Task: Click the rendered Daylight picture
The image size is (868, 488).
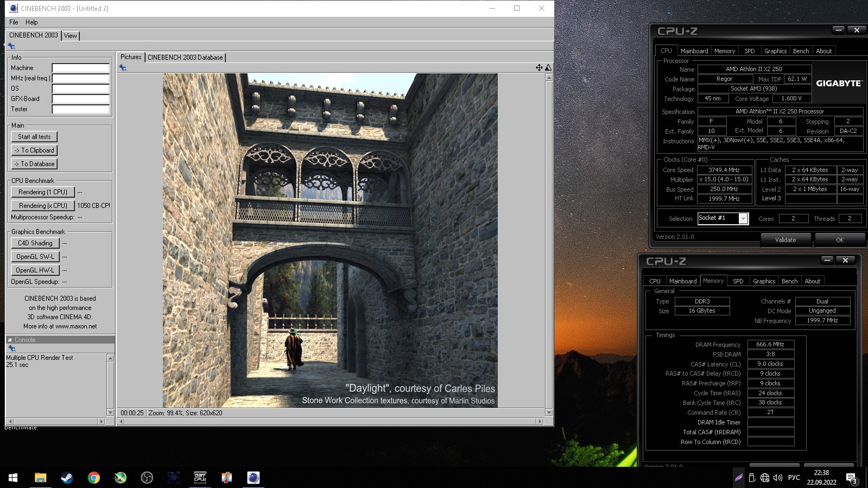Action: [330, 240]
